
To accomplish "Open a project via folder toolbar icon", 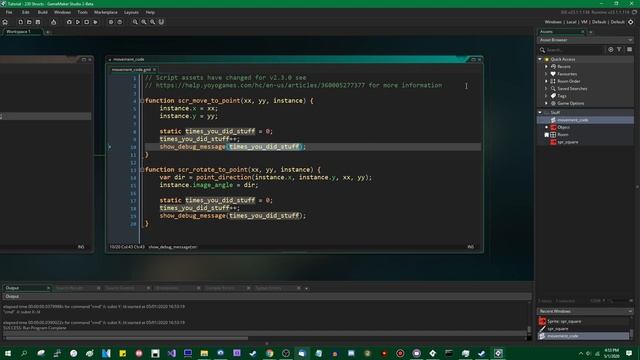I will point(29,22).
